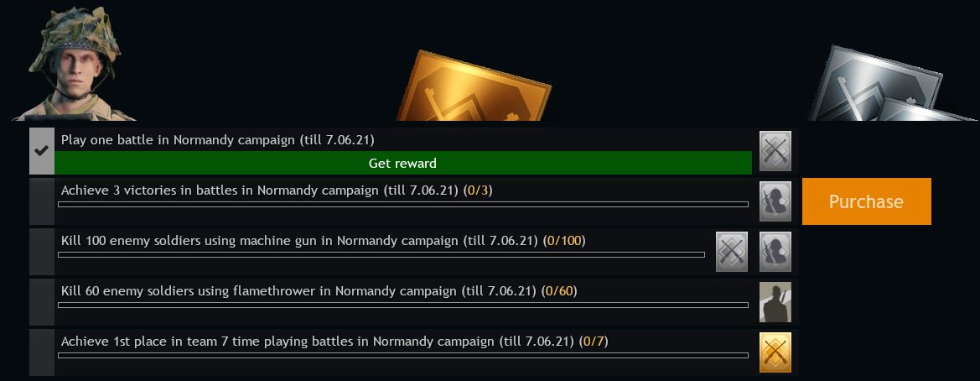Screen dimensions: 980x381
Task: Click the silver soldier reward on the machine gun task
Action: (775, 252)
